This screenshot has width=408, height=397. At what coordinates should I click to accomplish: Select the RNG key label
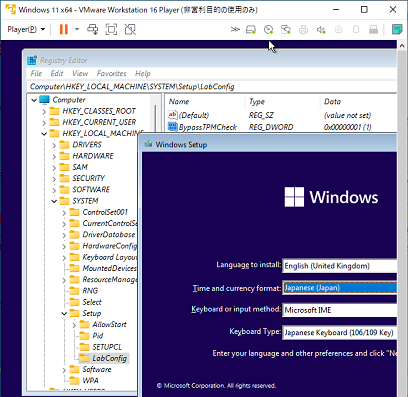[x=90, y=290]
